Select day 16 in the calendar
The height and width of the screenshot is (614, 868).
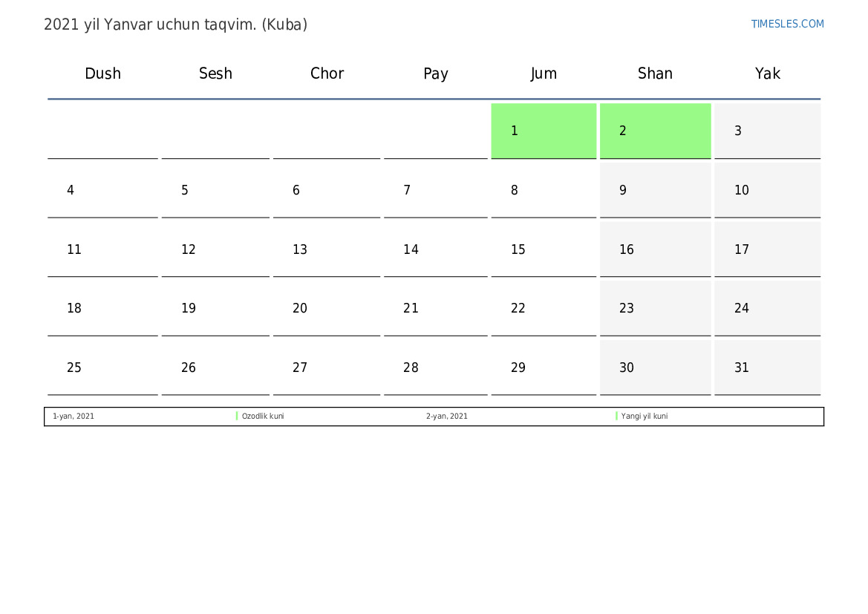(656, 249)
